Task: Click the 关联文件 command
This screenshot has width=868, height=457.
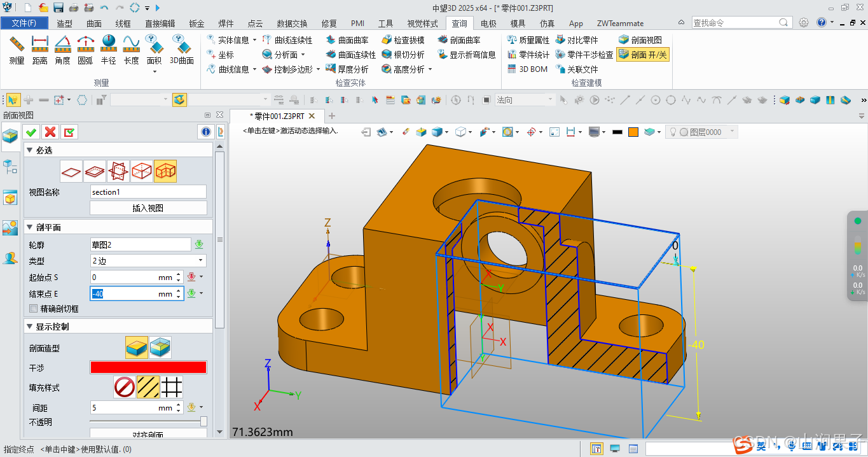Action: [x=577, y=69]
